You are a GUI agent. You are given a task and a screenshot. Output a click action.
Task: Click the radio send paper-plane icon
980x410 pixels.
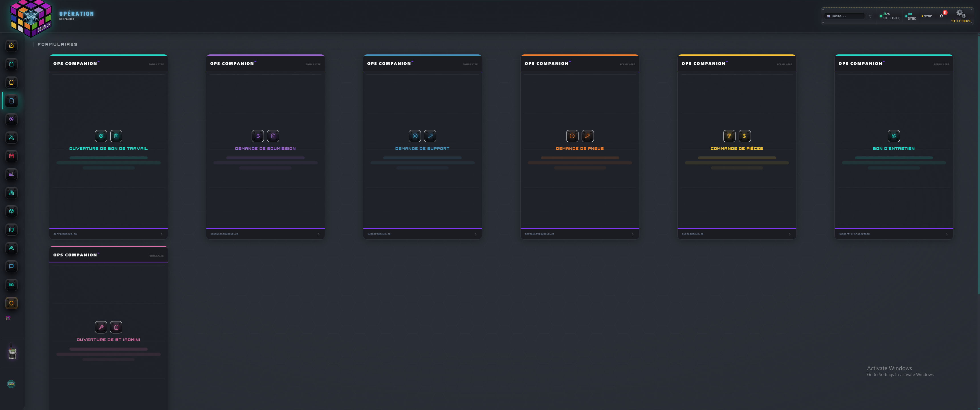click(x=870, y=16)
